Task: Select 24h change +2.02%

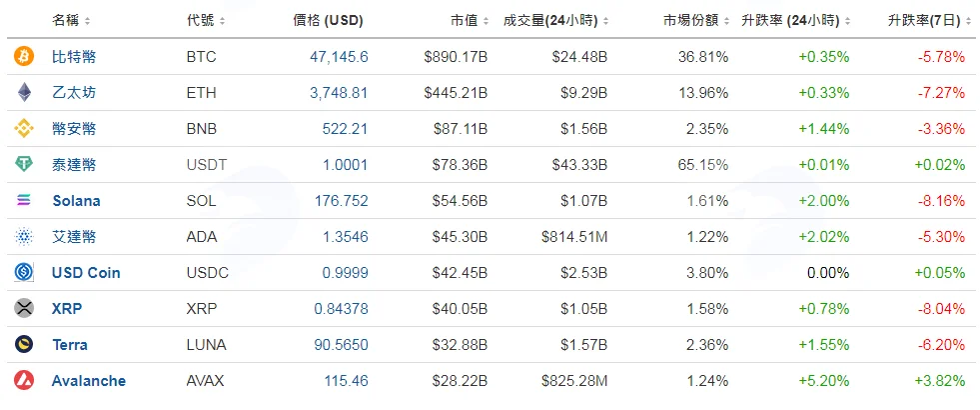Action: tap(824, 237)
